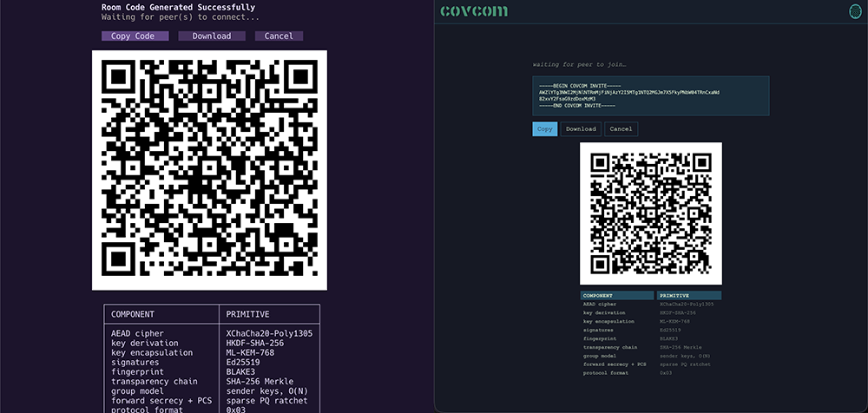Click 'signatures' in left table
Image resolution: width=868 pixels, height=413 pixels.
coord(135,362)
